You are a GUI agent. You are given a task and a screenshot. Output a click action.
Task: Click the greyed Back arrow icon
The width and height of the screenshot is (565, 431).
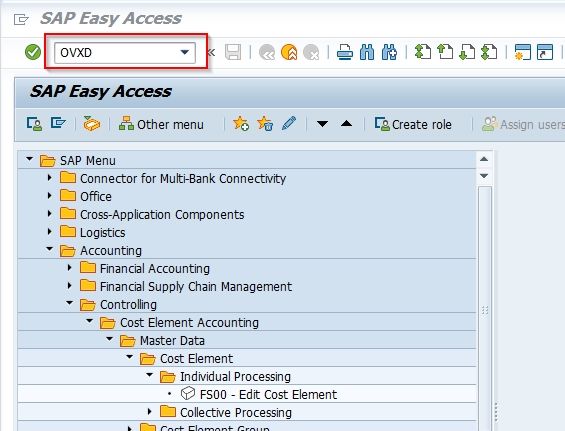[x=267, y=52]
